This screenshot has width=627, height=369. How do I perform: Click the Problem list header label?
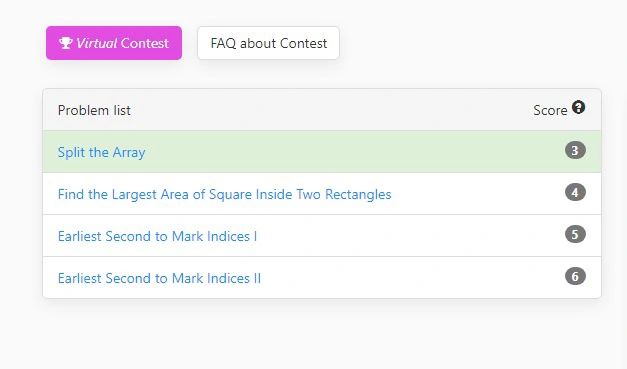point(94,110)
